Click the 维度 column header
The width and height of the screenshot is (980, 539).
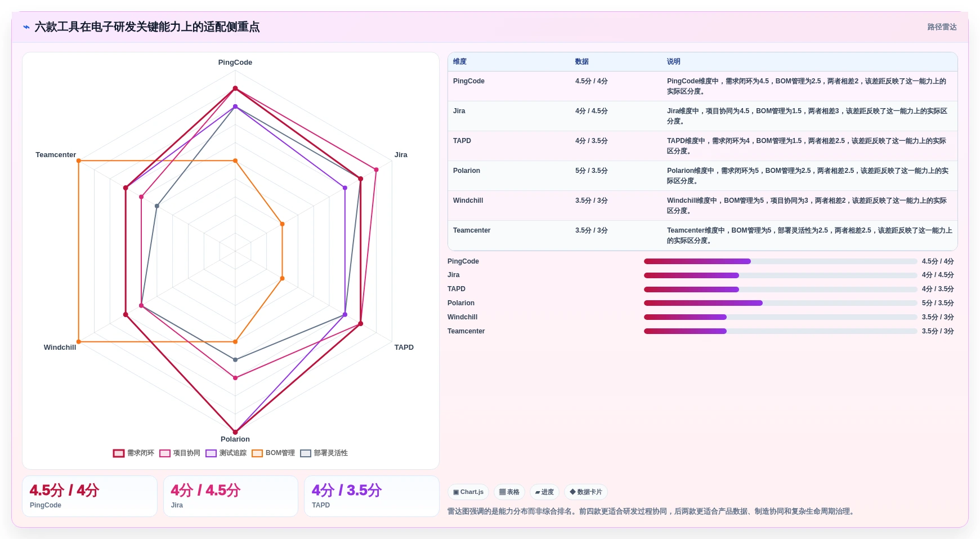(x=460, y=61)
